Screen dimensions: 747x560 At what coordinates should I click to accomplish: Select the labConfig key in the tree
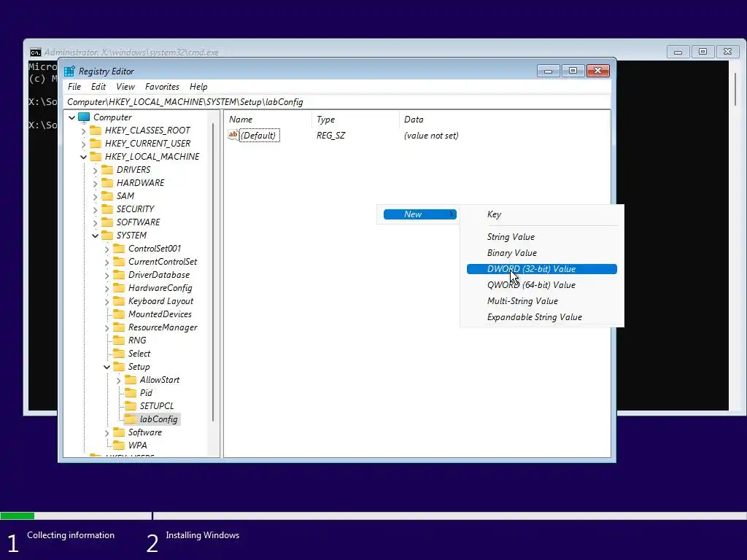coord(158,419)
